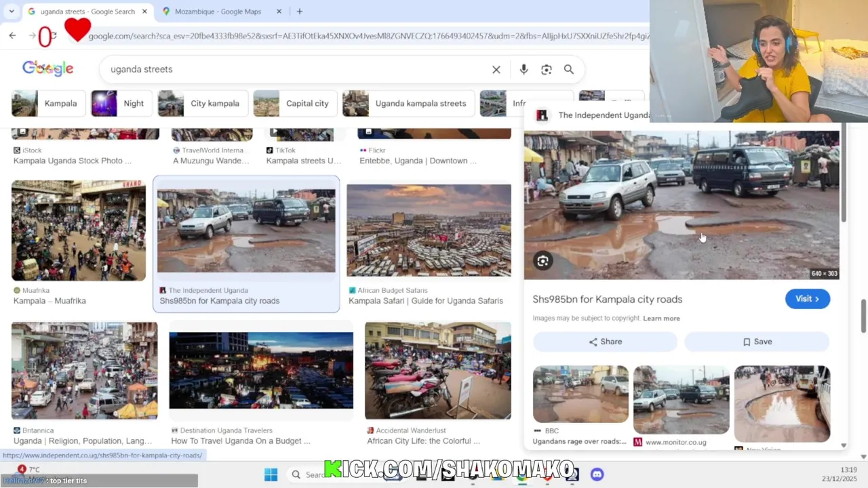Select the uganda streets Google Search tab
The height and width of the screenshot is (488, 868).
87,12
